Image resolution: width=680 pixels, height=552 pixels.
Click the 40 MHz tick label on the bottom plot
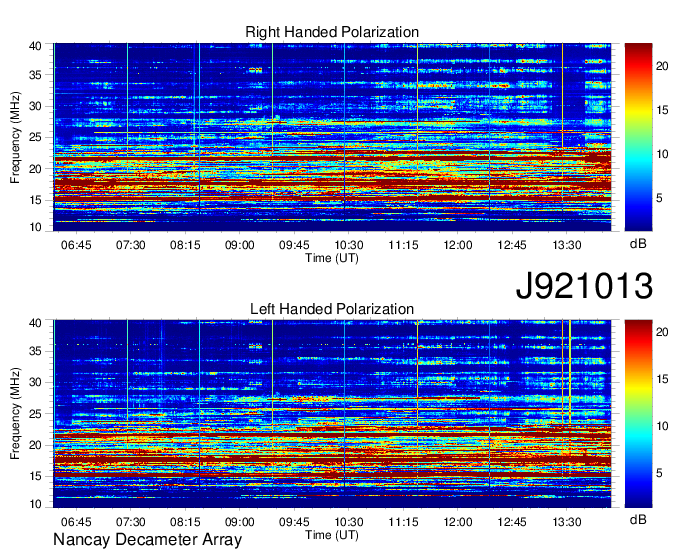[x=35, y=323]
